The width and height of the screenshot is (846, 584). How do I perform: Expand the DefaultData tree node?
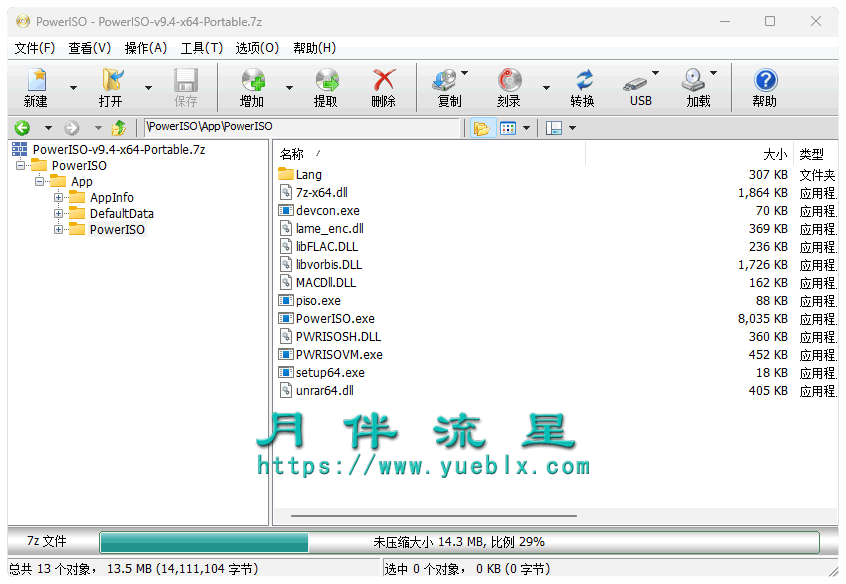[x=58, y=213]
